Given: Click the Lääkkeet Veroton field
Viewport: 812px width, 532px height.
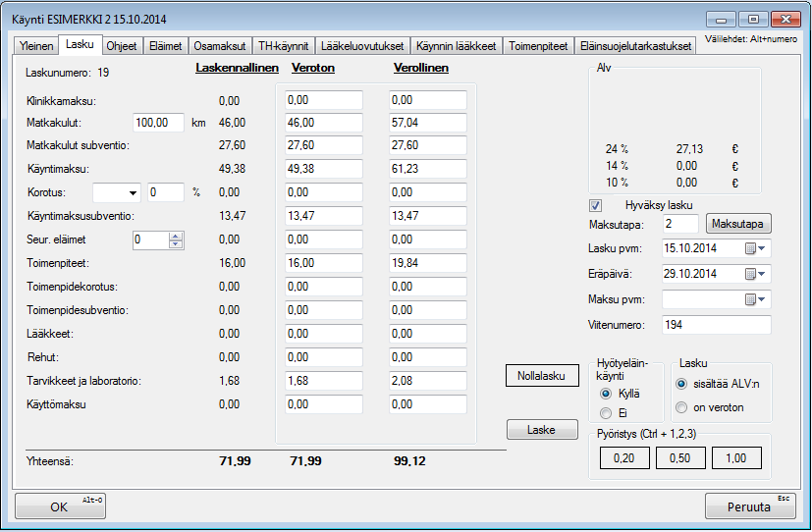Looking at the screenshot, I should coord(324,334).
